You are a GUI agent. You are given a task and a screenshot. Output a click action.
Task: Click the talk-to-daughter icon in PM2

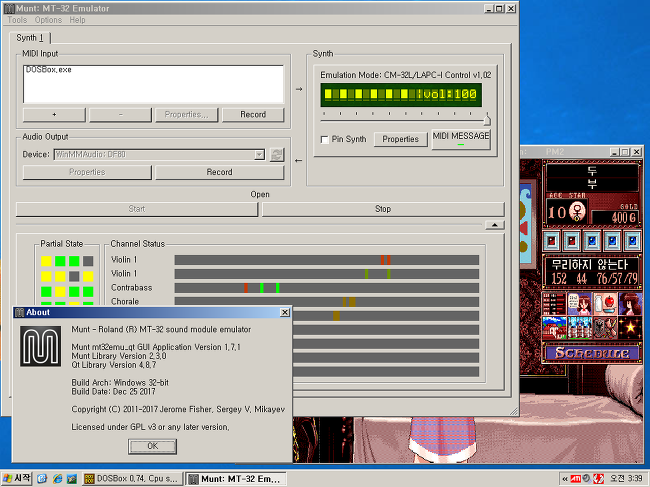point(579,304)
